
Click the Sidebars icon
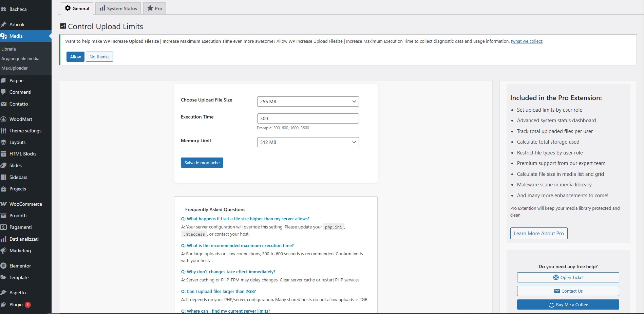[3, 177]
